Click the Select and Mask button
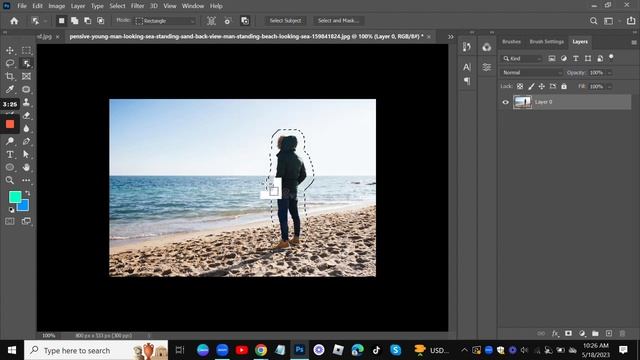The image size is (640, 360). point(338,20)
